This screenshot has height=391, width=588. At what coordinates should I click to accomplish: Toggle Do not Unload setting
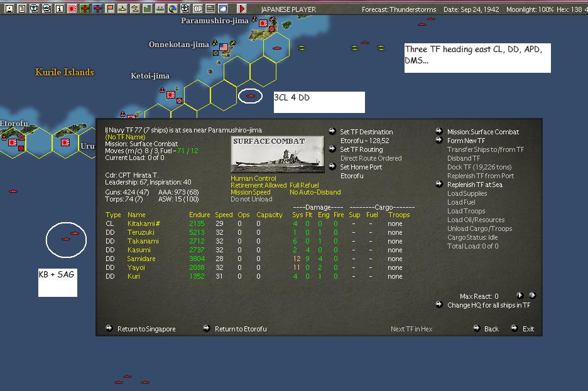click(251, 199)
